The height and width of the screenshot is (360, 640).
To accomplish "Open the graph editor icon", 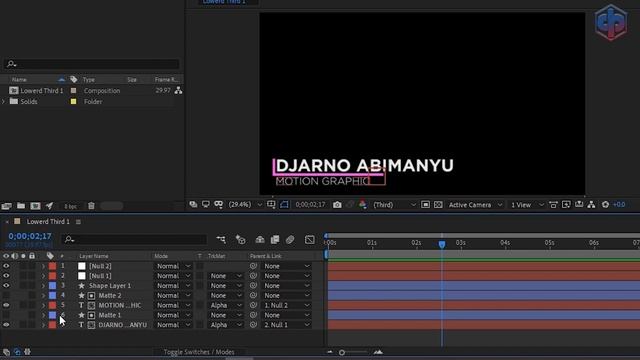I will click(310, 240).
